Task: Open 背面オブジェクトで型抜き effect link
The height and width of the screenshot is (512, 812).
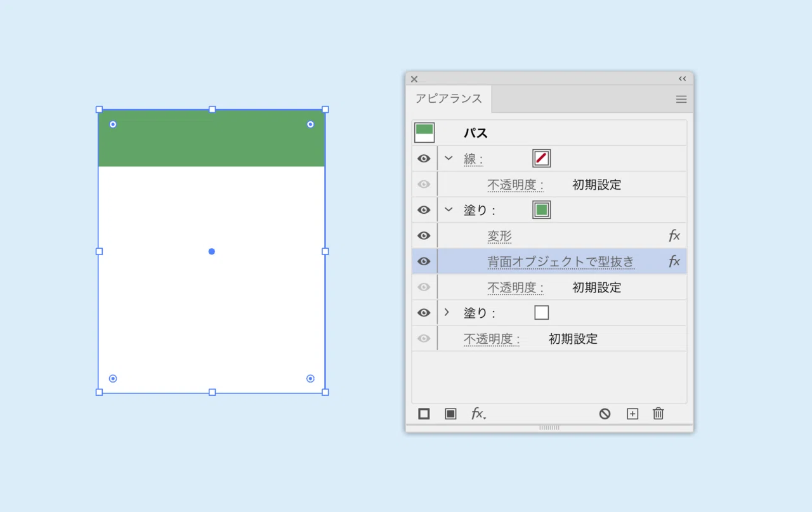Action: tap(561, 262)
